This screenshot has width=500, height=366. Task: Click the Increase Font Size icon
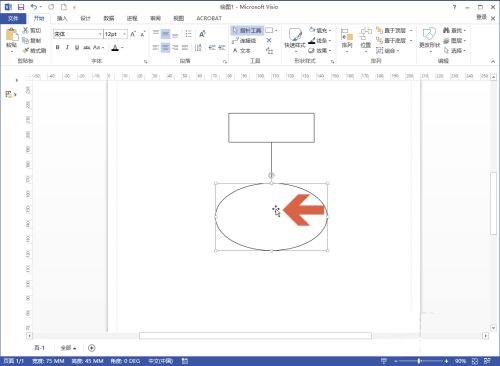coord(133,34)
